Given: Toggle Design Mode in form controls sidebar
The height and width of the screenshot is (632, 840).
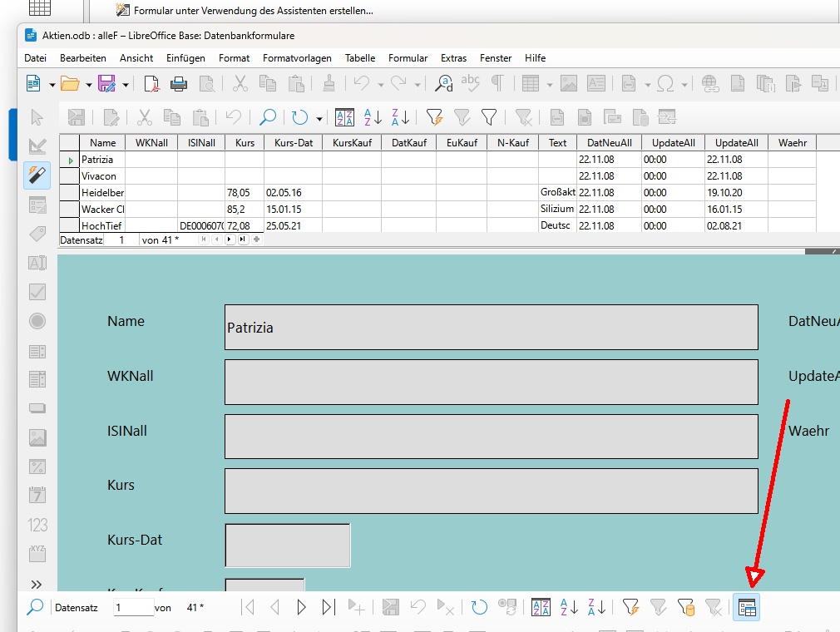Looking at the screenshot, I should pos(37,146).
